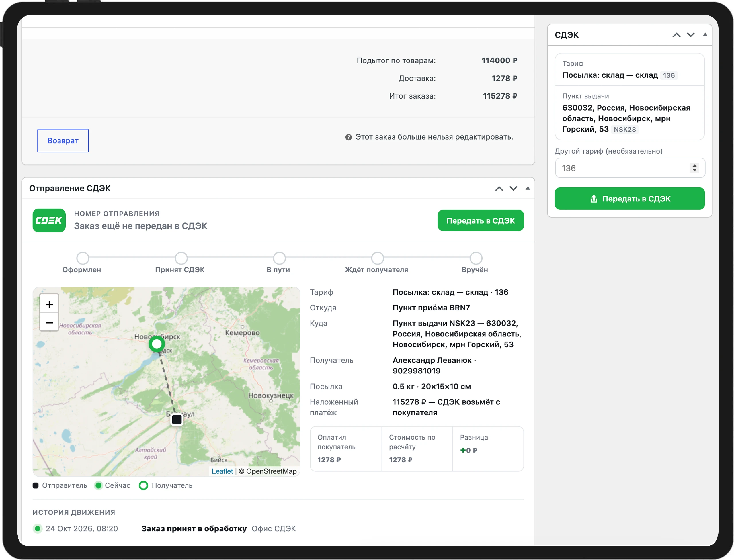This screenshot has width=734, height=560.
Task: Click the В пути step circle
Action: [280, 258]
